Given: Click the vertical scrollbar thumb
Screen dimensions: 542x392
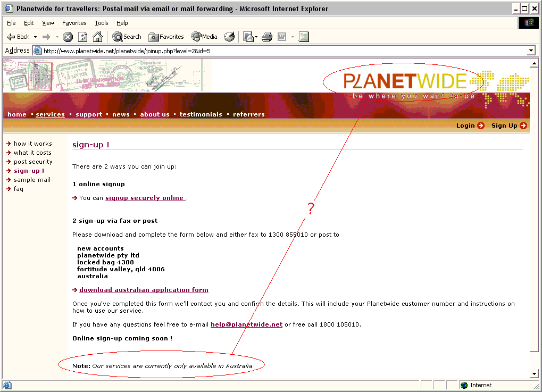Looking at the screenshot, I should click(534, 210).
